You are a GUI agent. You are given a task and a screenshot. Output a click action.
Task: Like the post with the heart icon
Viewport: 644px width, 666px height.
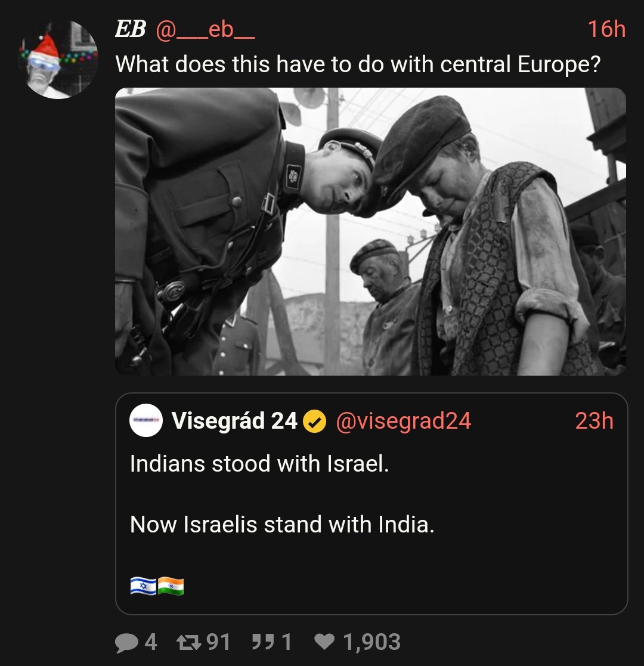click(324, 642)
